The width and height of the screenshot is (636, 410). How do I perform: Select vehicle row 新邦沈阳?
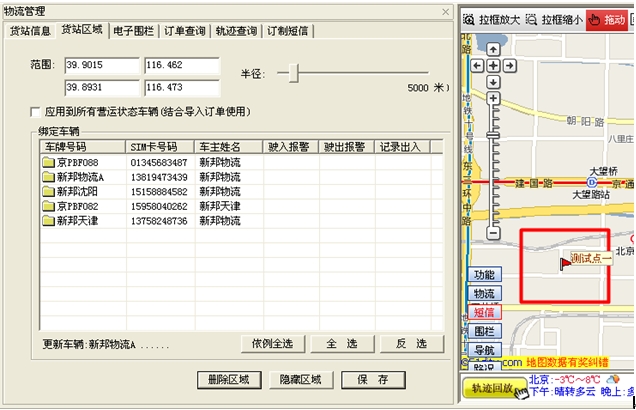click(76, 191)
